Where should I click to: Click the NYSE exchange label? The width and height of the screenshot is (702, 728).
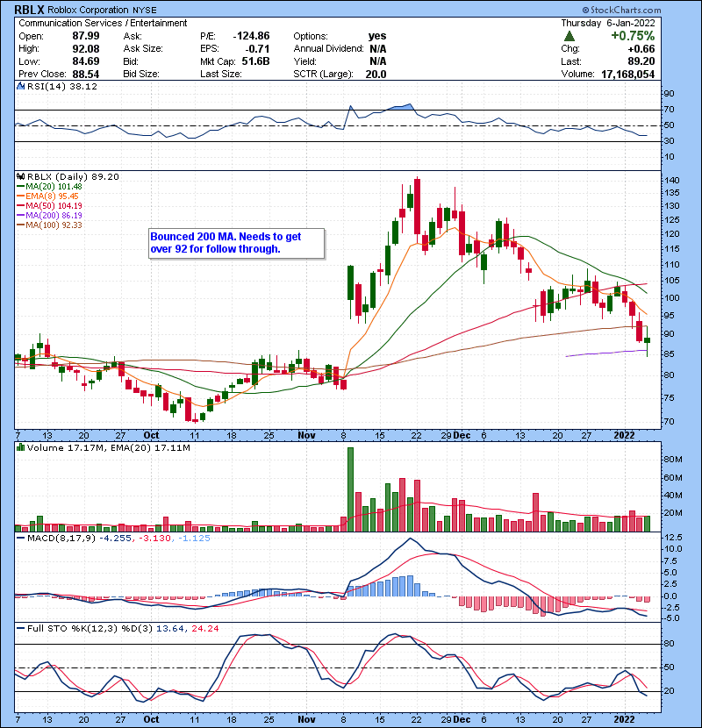click(x=145, y=11)
